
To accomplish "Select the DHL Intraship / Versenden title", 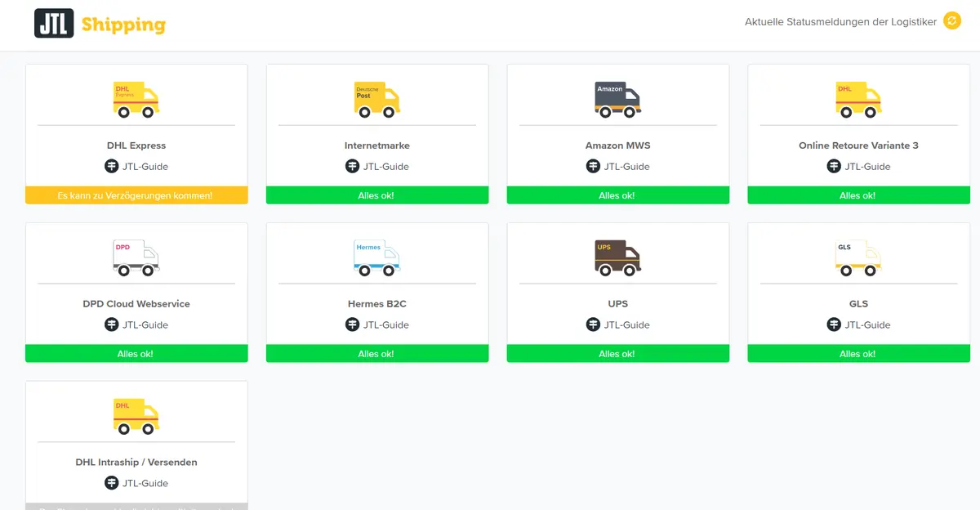I will pos(136,463).
